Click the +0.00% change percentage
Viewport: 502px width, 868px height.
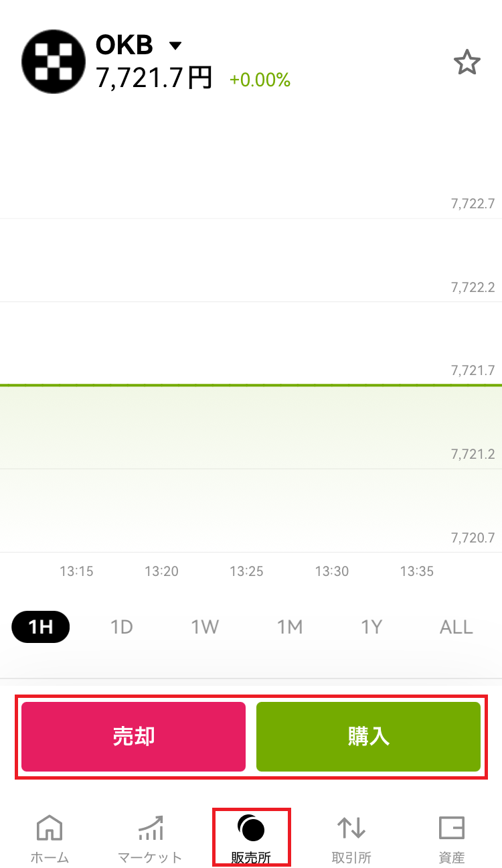pos(260,80)
